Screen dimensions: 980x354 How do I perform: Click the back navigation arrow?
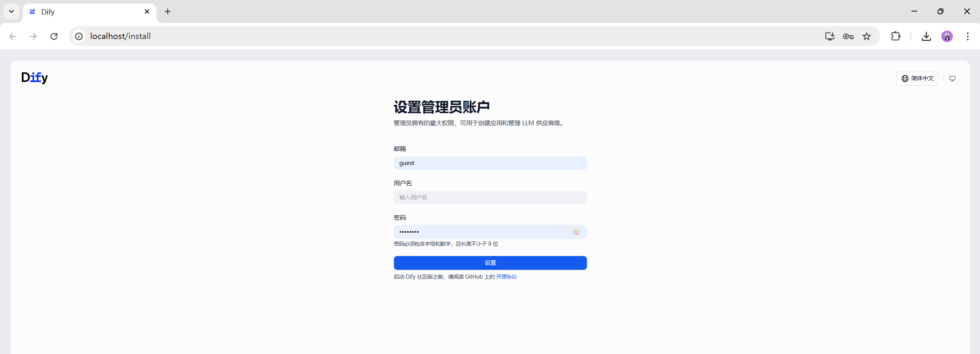pos(13,36)
